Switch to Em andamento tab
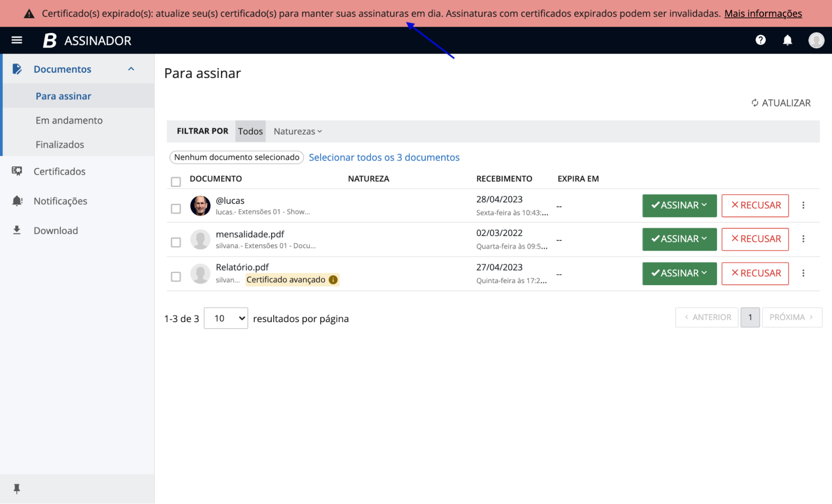832x504 pixels. coord(69,119)
